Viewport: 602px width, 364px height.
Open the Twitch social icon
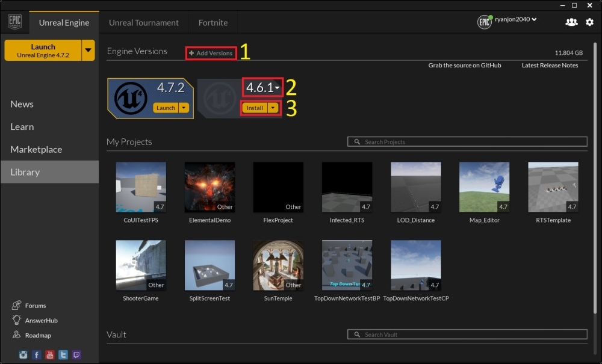(x=76, y=354)
